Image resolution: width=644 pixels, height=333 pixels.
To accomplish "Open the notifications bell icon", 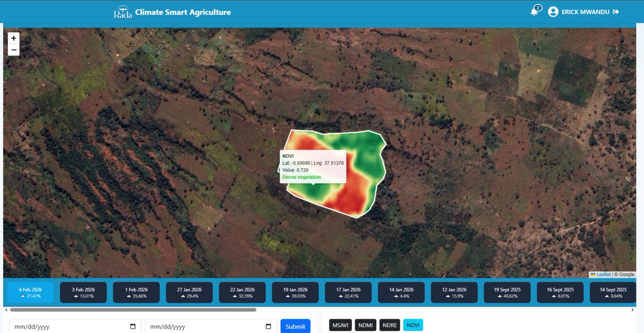I will pos(534,12).
